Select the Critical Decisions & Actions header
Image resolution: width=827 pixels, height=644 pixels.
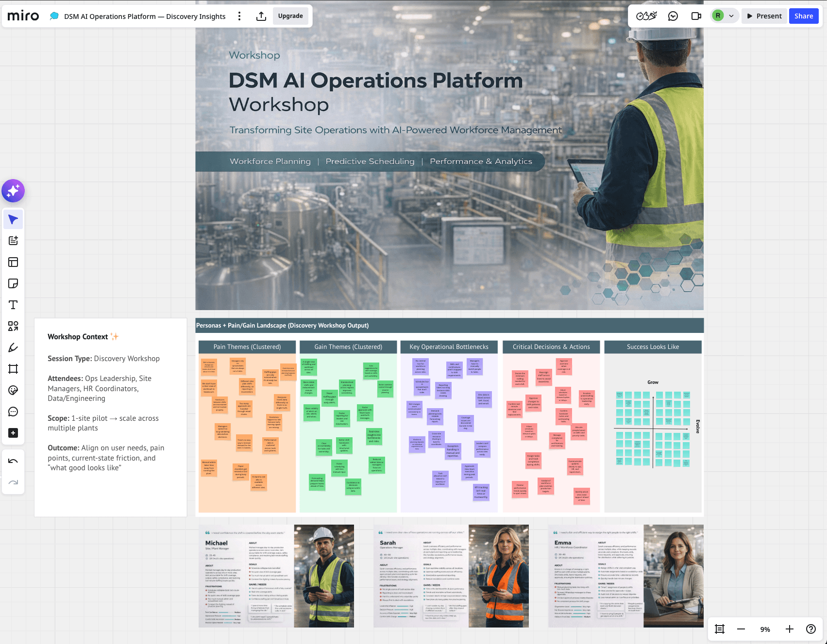click(551, 347)
